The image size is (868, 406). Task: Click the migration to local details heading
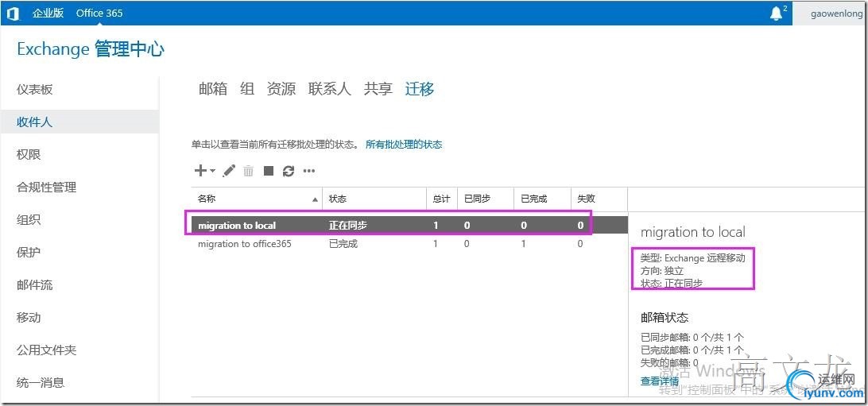(693, 232)
